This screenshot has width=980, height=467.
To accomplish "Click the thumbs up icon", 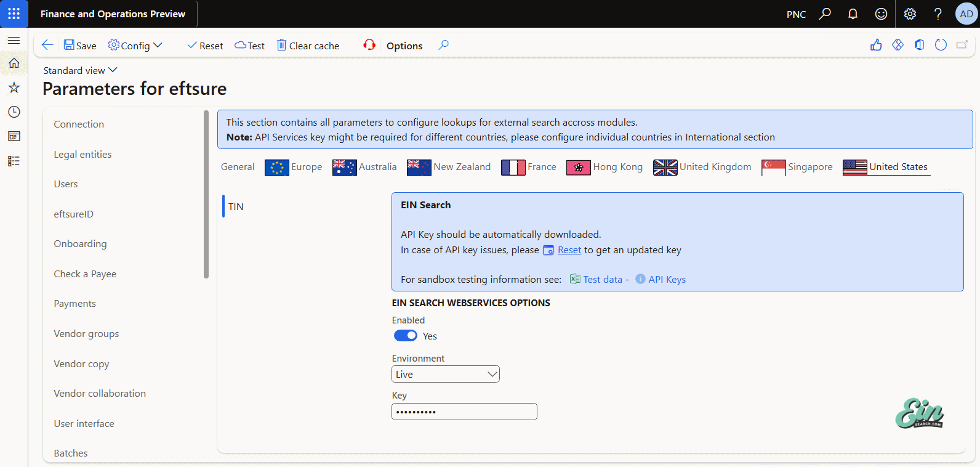I will pos(876,45).
